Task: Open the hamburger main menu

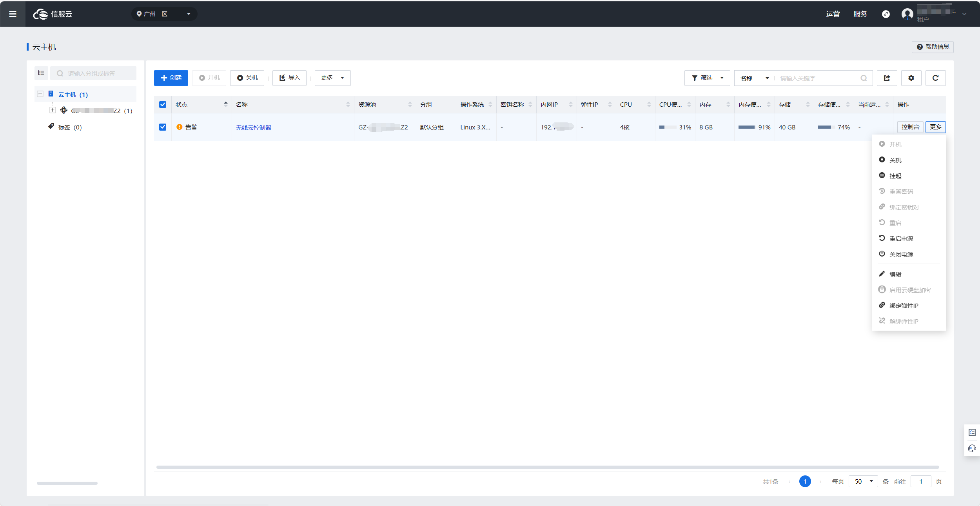Action: point(13,14)
